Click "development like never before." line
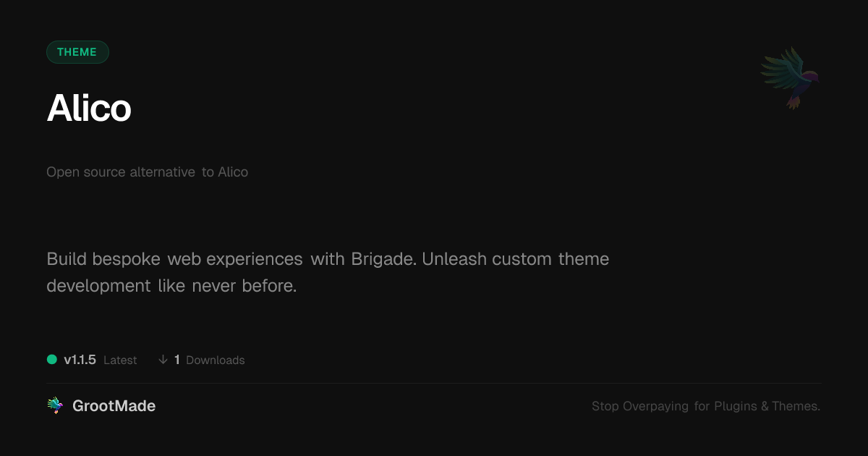The image size is (868, 456). 171,286
